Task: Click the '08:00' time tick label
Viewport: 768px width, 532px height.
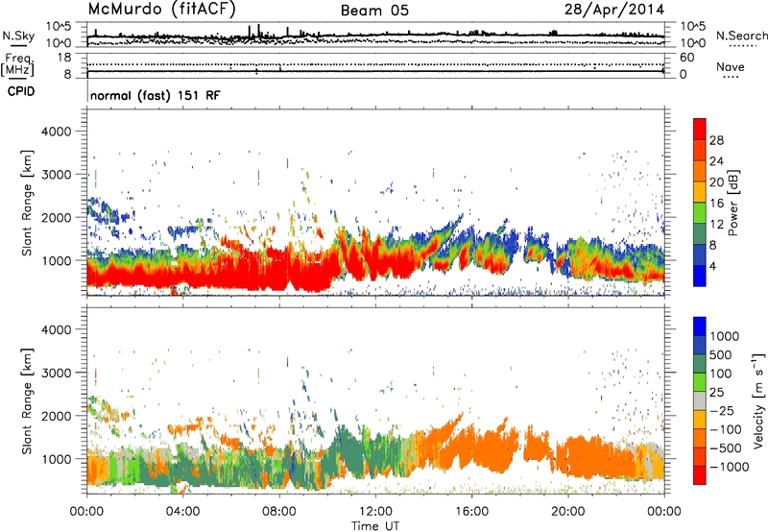Action: tap(279, 512)
